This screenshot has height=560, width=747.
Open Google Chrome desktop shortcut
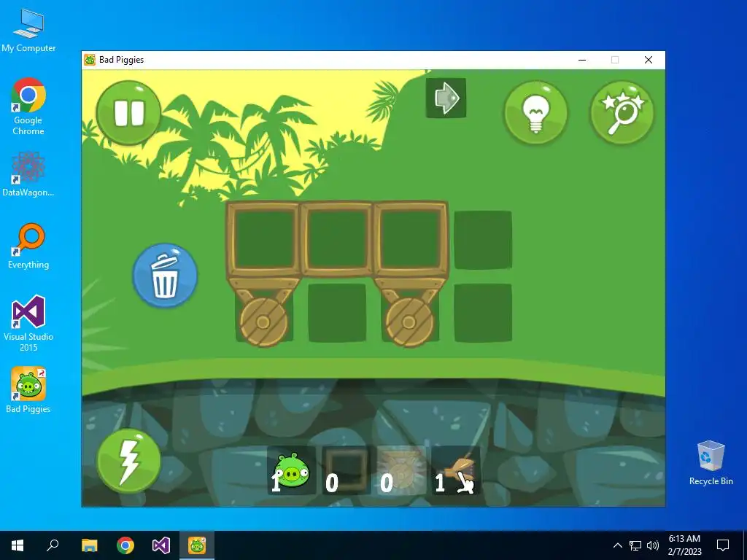(x=28, y=107)
